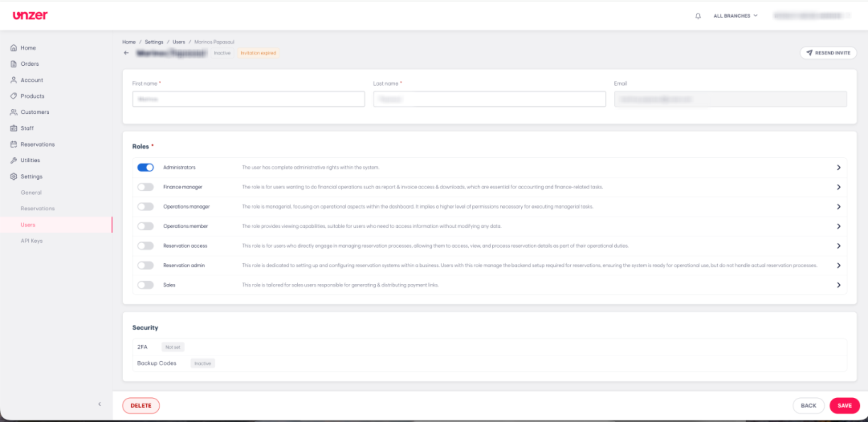Enable the Reservation admin role toggle

145,265
